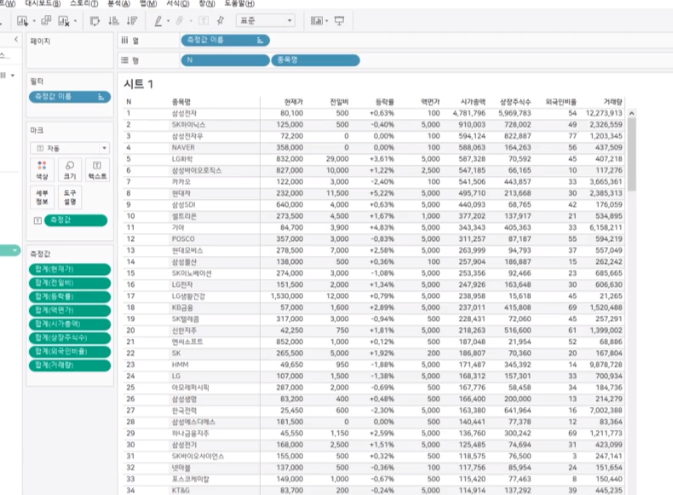673x495 pixels.
Task: Click the N pill on Rows shelf
Action: pos(225,61)
